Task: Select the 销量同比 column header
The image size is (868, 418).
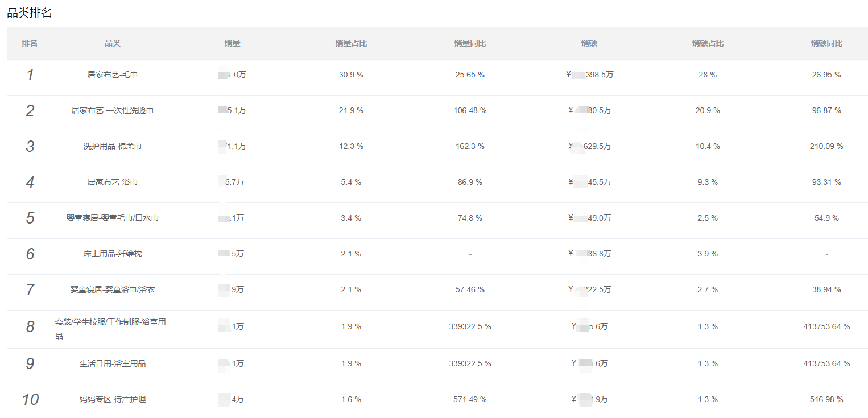Action: pos(470,43)
